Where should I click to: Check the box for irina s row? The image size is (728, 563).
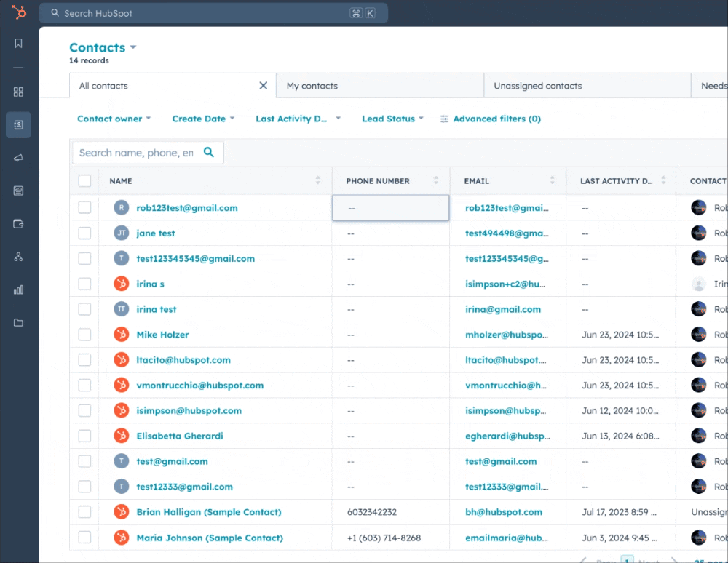coord(84,284)
